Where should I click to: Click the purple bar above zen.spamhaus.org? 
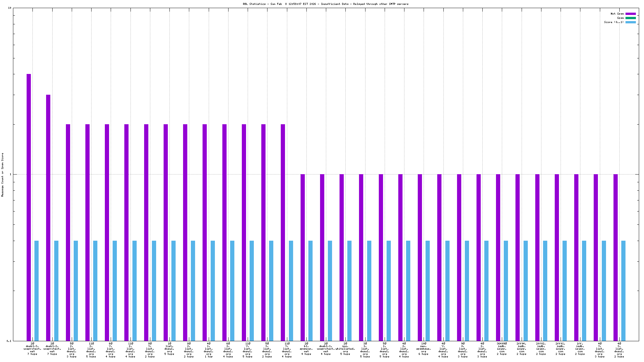(420, 257)
